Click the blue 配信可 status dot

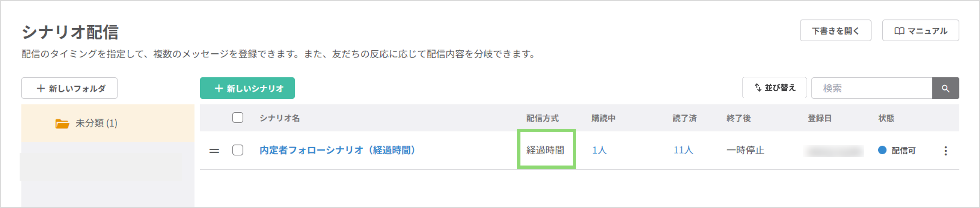tap(882, 150)
